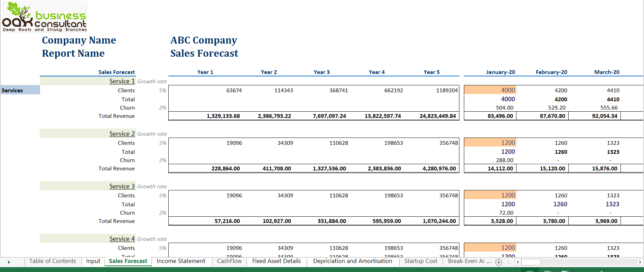Select Service 4 orange 1200 input cell

[x=490, y=247]
